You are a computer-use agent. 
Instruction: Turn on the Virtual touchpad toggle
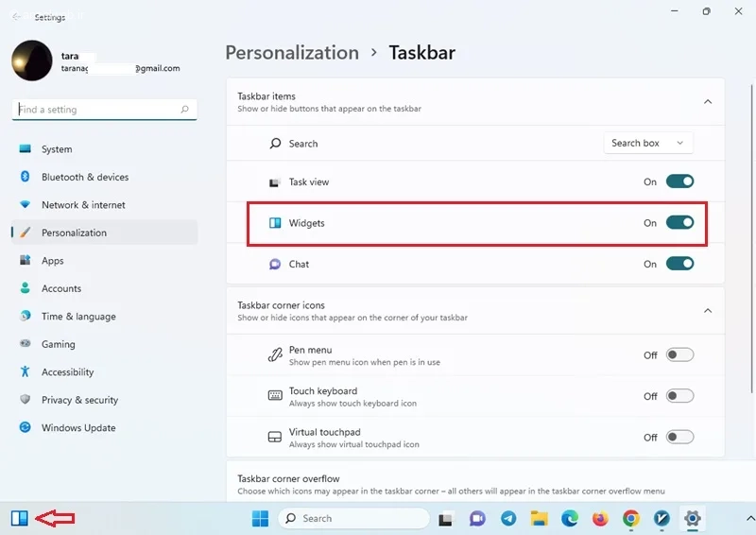tap(679, 438)
